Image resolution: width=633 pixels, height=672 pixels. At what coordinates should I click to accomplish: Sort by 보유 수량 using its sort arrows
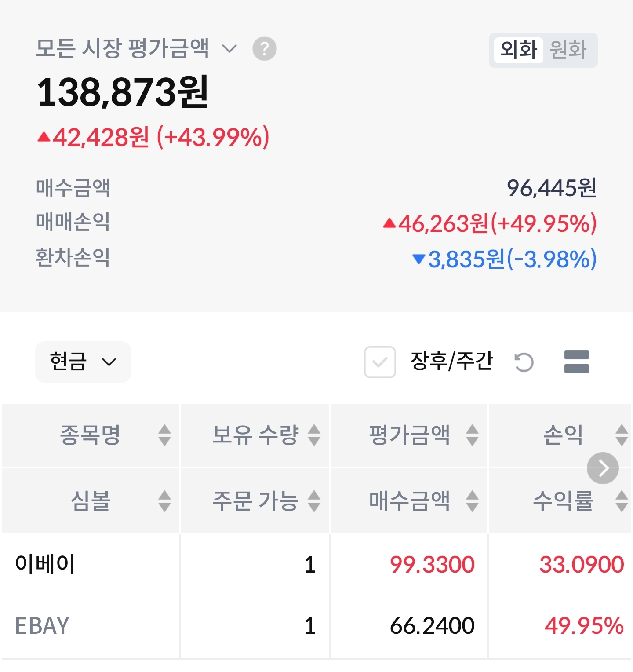coord(314,435)
